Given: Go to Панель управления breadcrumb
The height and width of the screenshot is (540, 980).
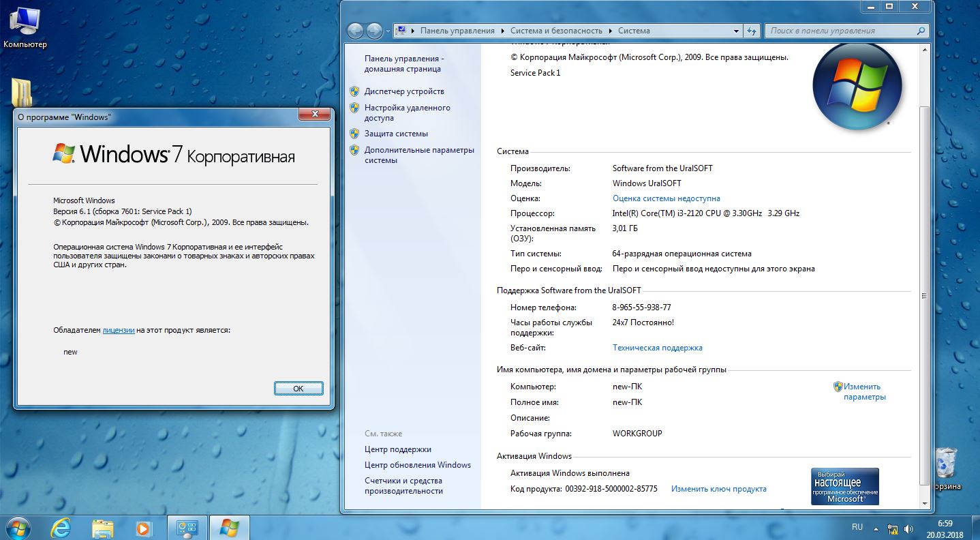Looking at the screenshot, I should pos(457,31).
